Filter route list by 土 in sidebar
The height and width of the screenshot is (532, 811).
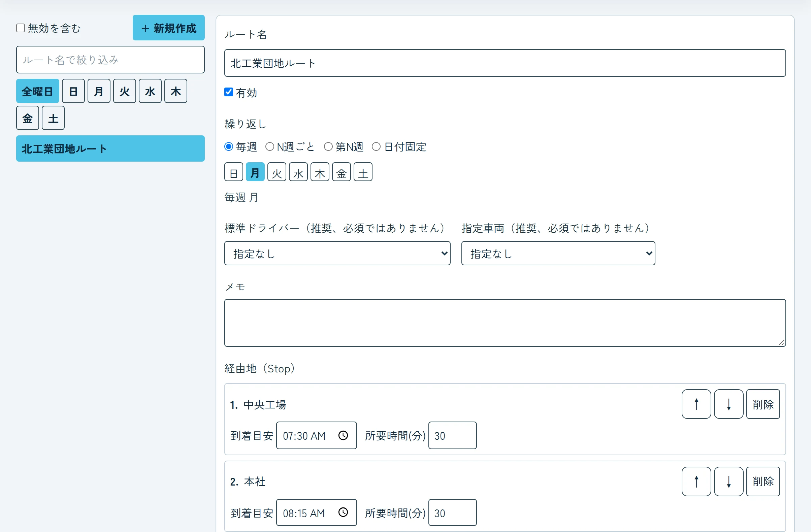(x=53, y=118)
